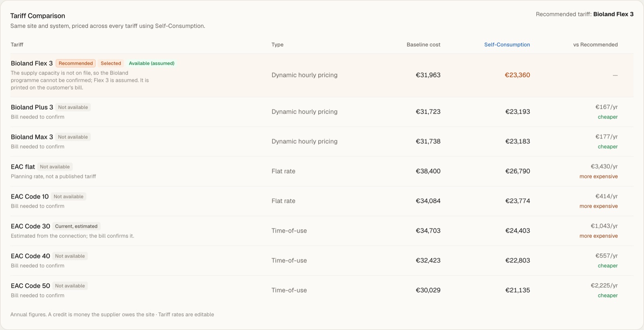Click the Type column header
This screenshot has height=330, width=644.
(277, 45)
